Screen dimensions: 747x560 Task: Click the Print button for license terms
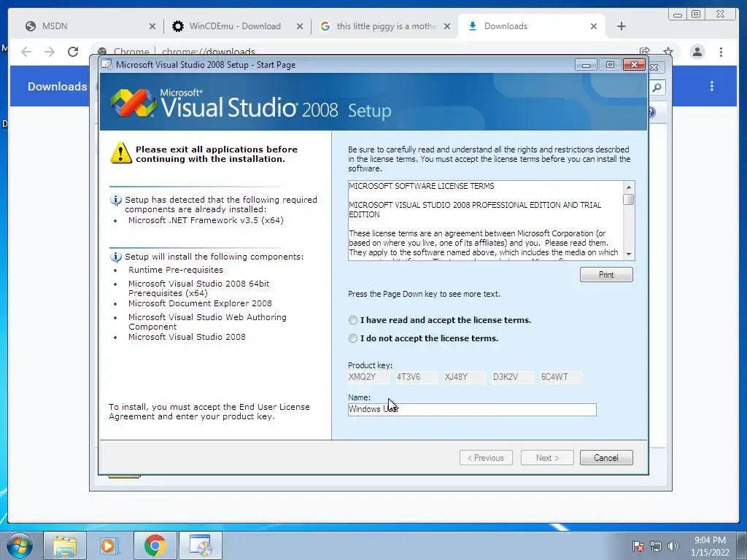click(x=606, y=275)
